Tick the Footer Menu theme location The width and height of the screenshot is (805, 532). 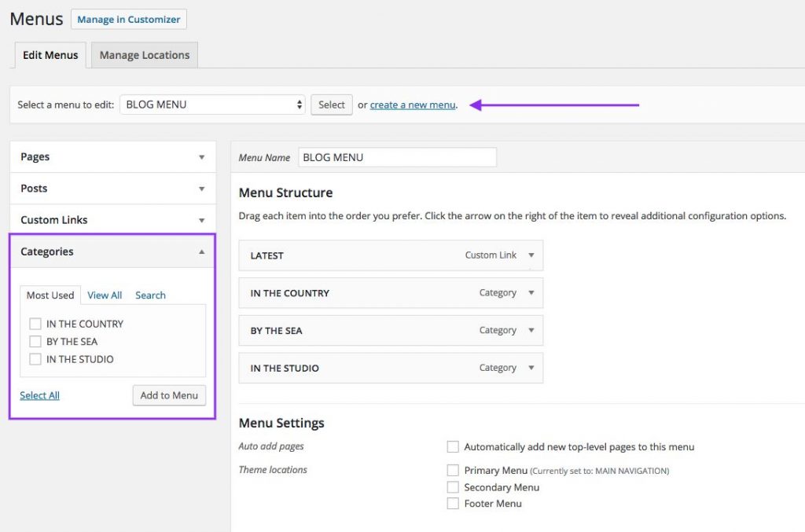(x=453, y=504)
